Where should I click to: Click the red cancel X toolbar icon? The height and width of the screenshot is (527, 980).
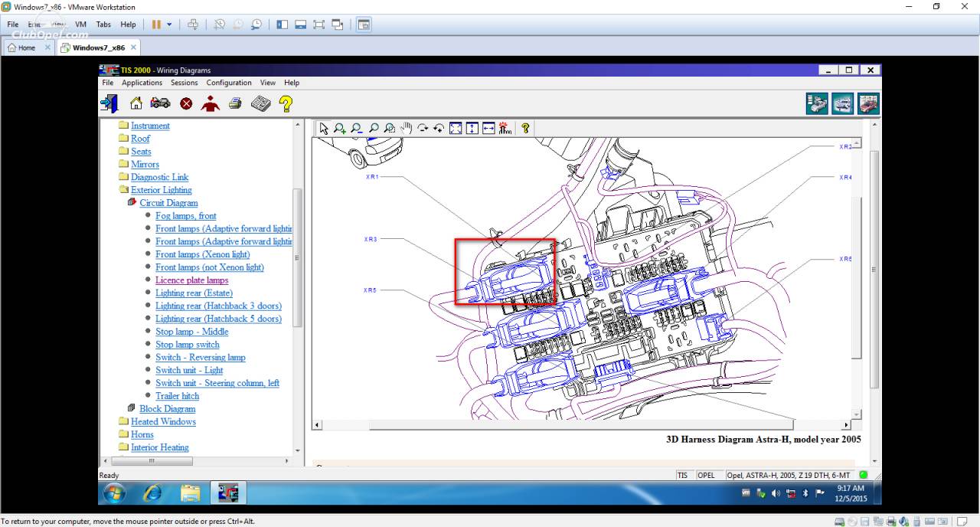186,103
